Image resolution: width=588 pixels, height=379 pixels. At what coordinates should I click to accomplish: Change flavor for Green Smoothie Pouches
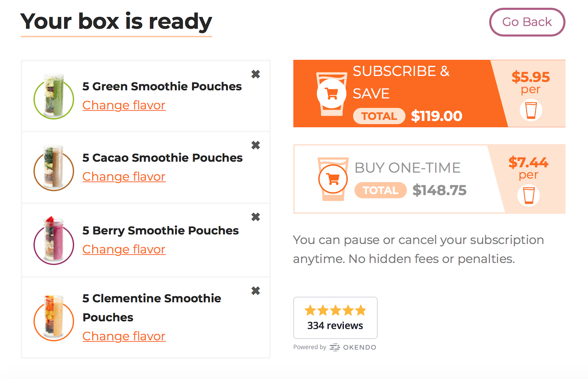[x=124, y=105]
